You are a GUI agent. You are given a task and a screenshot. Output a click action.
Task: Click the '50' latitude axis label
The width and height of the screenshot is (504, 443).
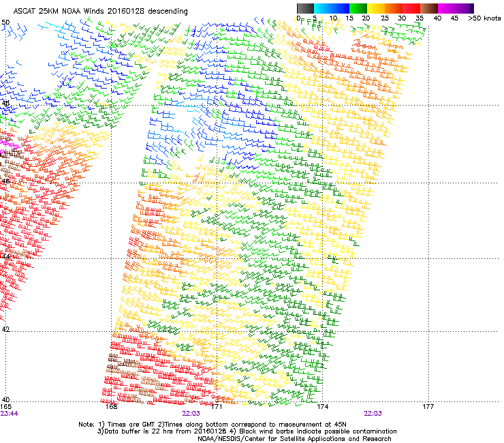point(5,22)
